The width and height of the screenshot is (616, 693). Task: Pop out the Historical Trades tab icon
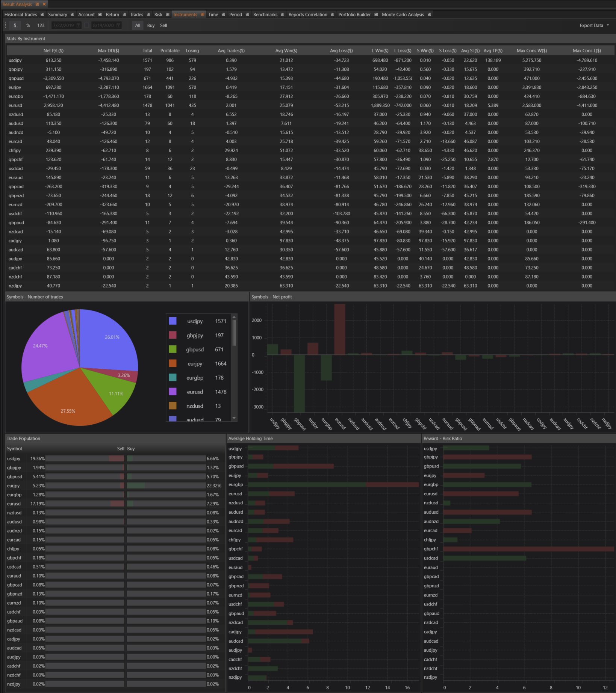pos(42,15)
